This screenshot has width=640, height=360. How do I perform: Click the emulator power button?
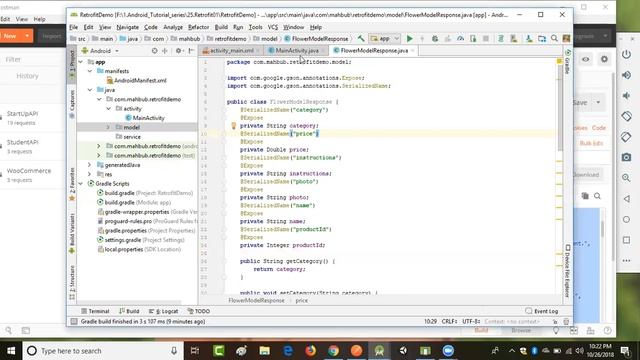click(x=626, y=54)
